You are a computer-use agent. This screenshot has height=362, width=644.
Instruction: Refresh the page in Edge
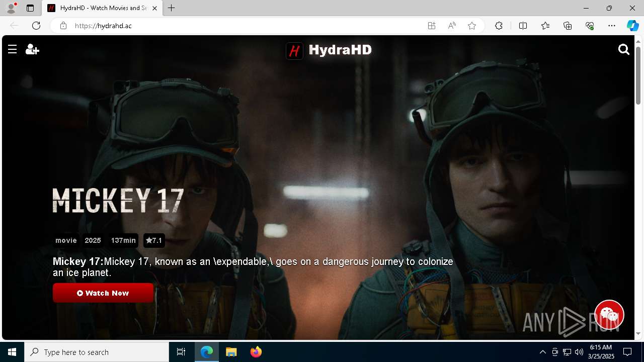(36, 26)
